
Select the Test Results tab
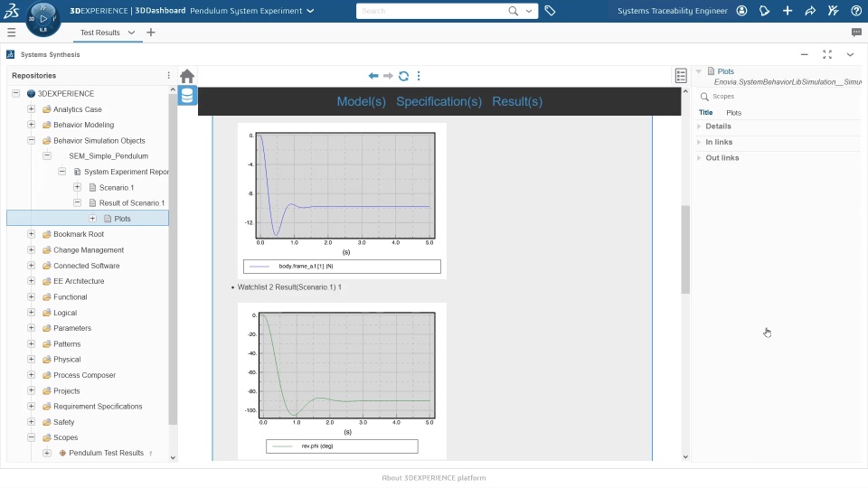(100, 33)
